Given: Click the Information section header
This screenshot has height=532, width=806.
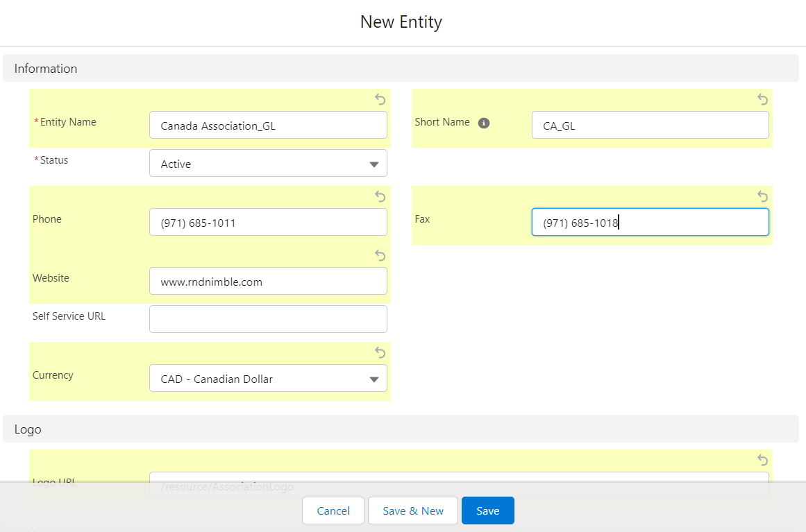Looking at the screenshot, I should (x=46, y=69).
